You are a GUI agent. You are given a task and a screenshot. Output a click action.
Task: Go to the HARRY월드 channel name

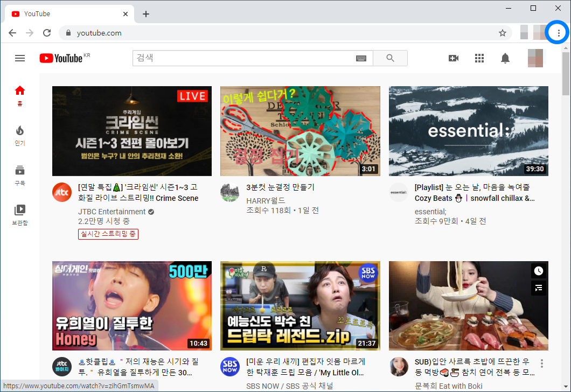tap(266, 200)
